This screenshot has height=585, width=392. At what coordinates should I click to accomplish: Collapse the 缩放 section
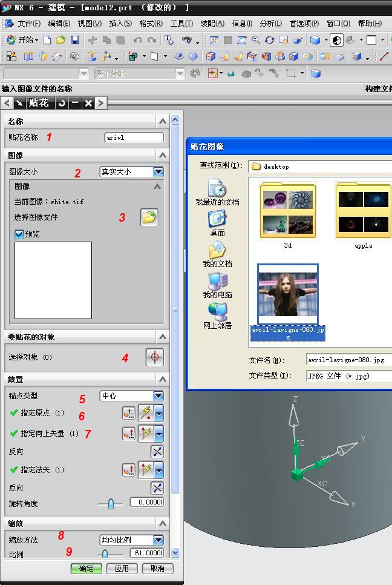pos(163,523)
